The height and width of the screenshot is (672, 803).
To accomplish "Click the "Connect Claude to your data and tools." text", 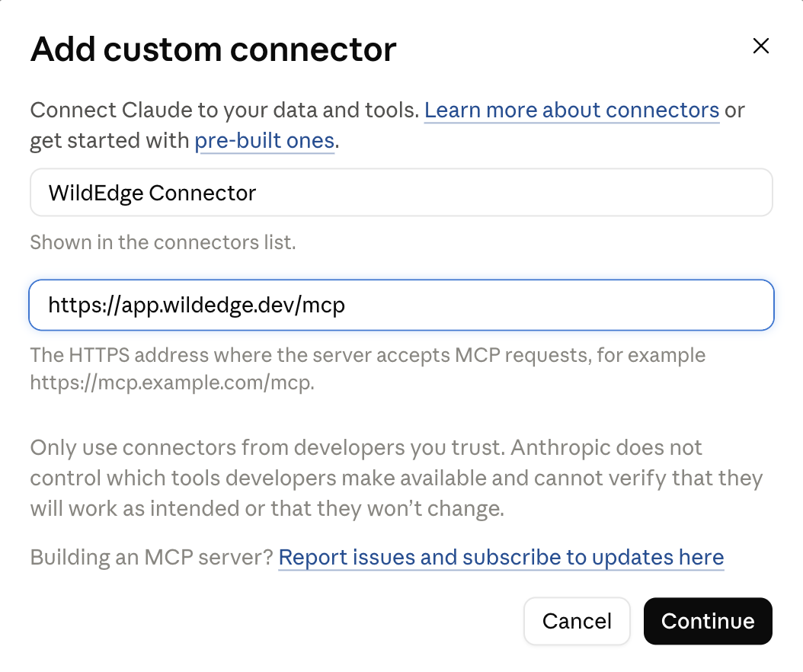I will pyautogui.click(x=225, y=110).
